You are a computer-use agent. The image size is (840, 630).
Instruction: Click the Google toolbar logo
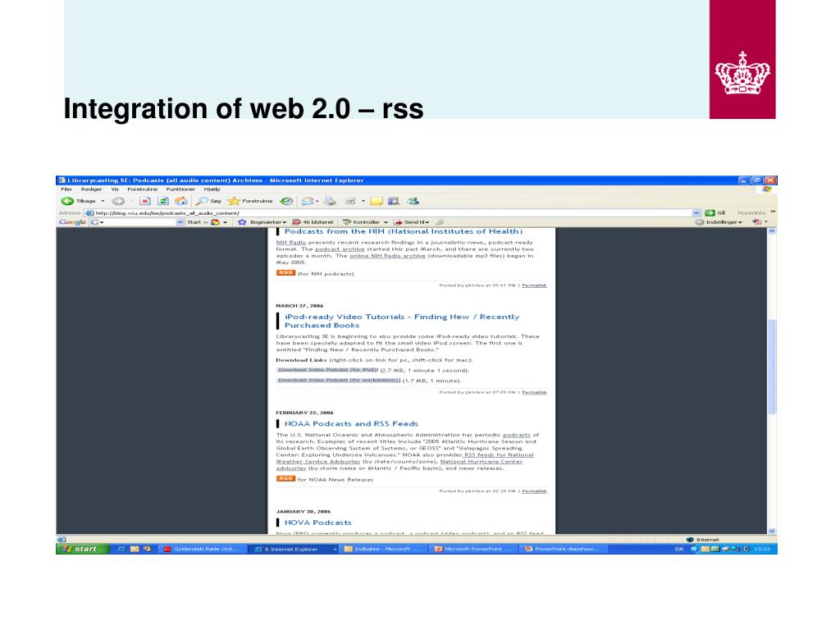coord(72,222)
